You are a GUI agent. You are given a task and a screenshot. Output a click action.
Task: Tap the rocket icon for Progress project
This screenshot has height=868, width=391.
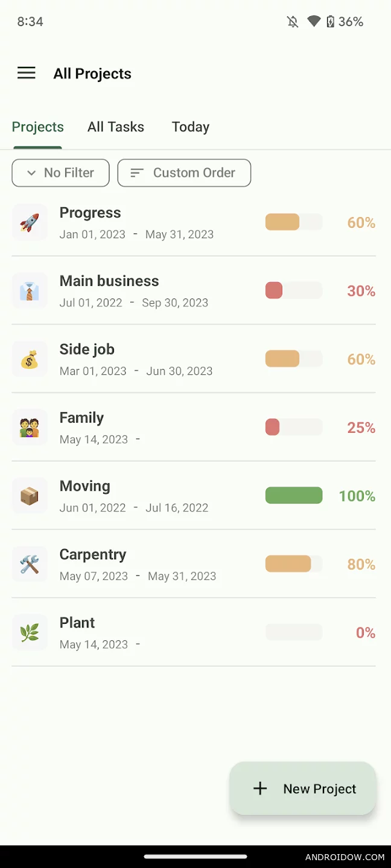30,222
